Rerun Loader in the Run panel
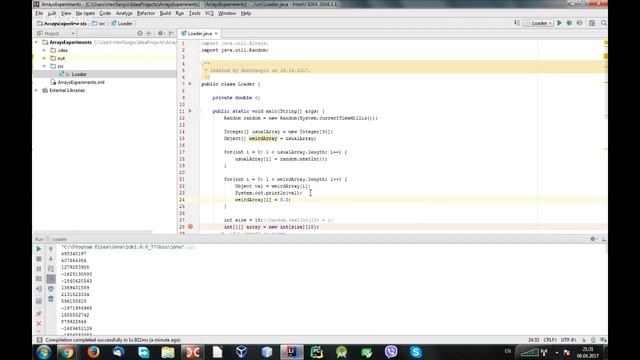The width and height of the screenshot is (640, 360). tap(39, 249)
